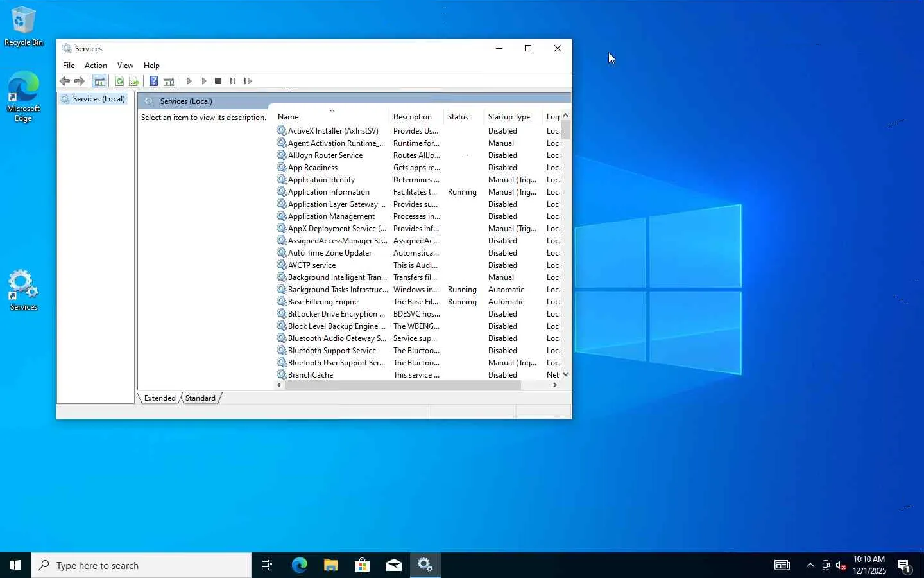Toggle Show/Hide Console Tree toolbar icon

coord(99,81)
